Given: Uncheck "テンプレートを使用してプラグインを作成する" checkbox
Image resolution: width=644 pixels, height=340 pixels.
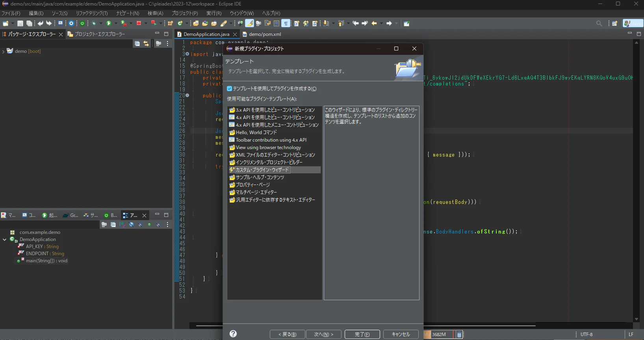Looking at the screenshot, I should point(230,89).
